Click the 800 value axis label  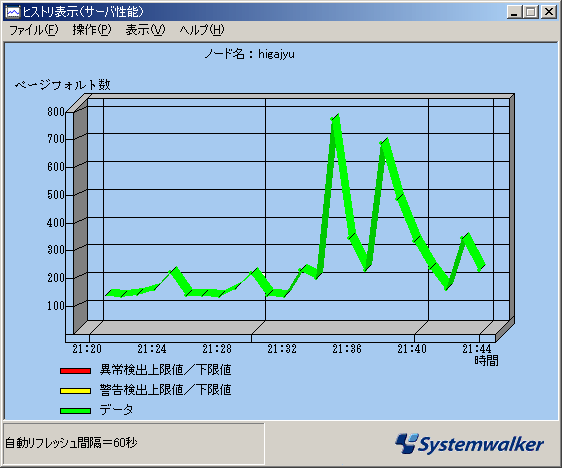[x=56, y=111]
